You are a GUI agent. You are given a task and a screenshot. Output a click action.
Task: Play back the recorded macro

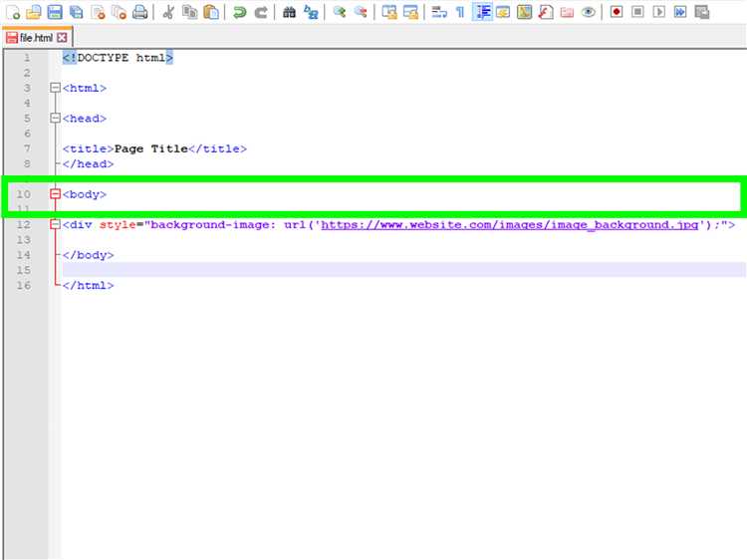coord(658,13)
